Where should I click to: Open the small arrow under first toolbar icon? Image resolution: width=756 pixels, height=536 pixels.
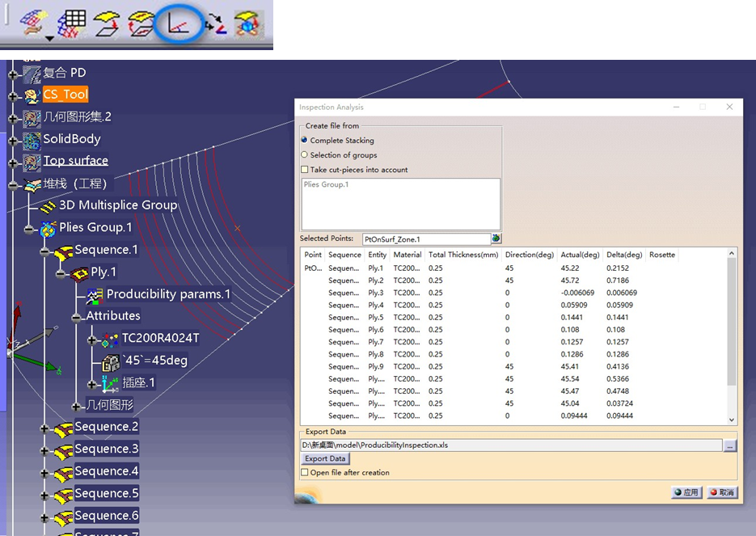coord(49,38)
